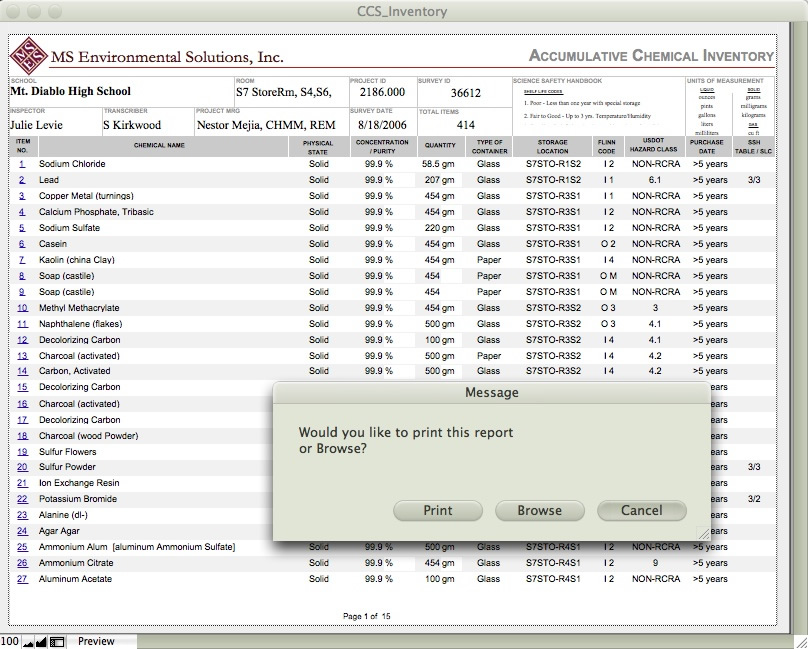The image size is (808, 649).
Task: Click project manager Nestor Mejia, CHMM, REM
Action: pyautogui.click(x=266, y=125)
